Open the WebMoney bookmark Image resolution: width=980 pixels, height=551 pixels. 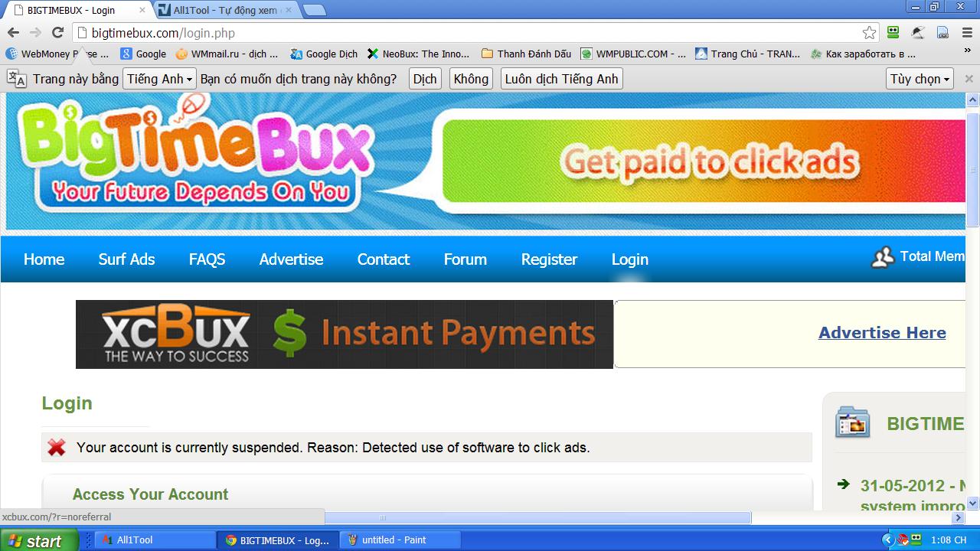tap(57, 54)
